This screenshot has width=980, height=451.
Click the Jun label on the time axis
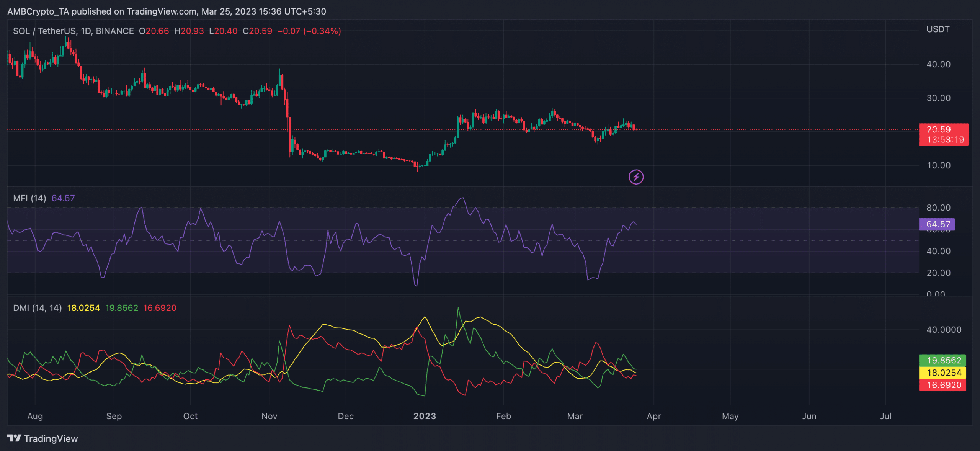(x=809, y=416)
